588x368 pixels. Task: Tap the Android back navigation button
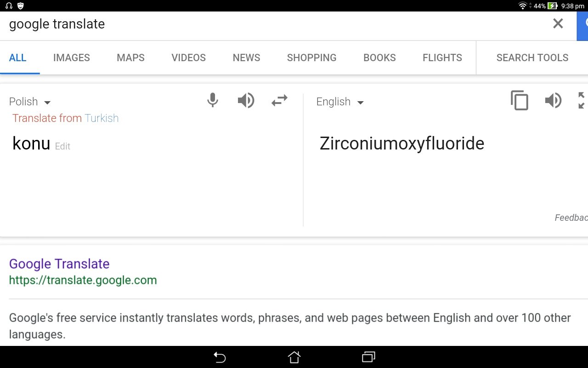point(220,357)
